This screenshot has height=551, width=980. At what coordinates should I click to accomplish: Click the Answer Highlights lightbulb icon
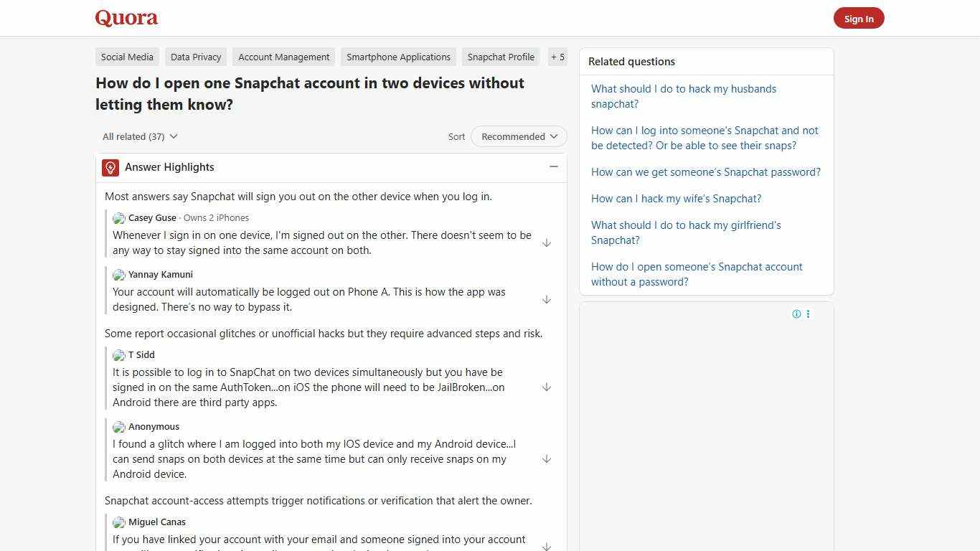click(110, 167)
